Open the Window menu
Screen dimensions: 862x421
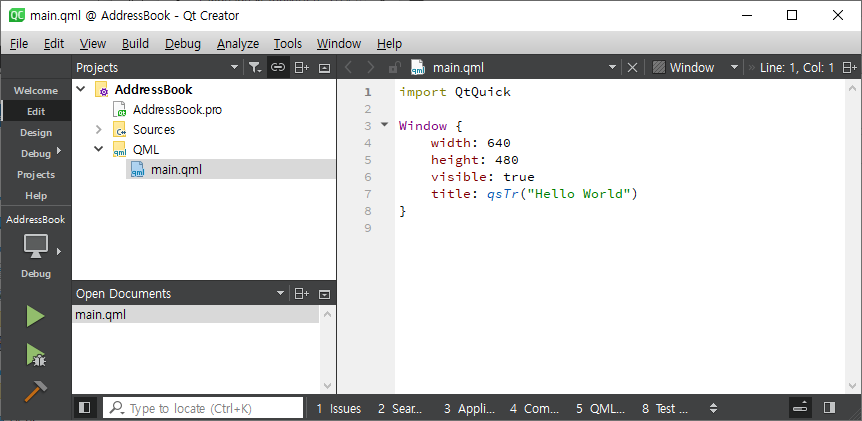pos(339,43)
